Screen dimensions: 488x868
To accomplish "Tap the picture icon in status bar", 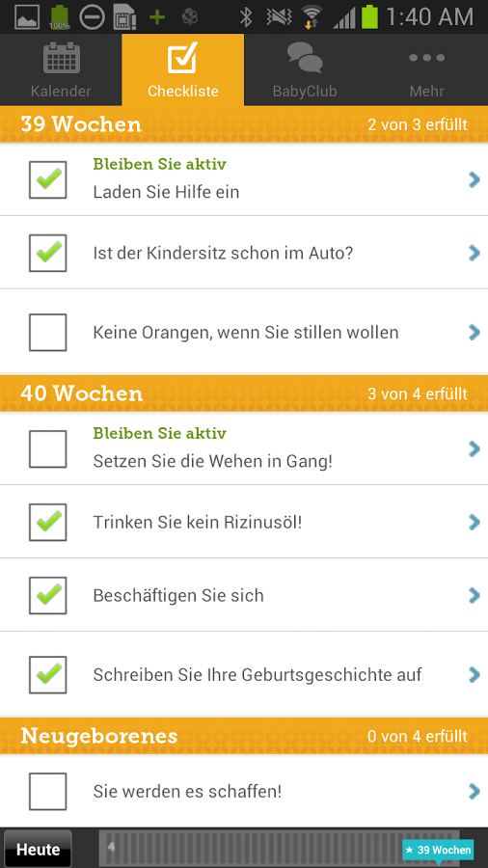I will (x=27, y=17).
